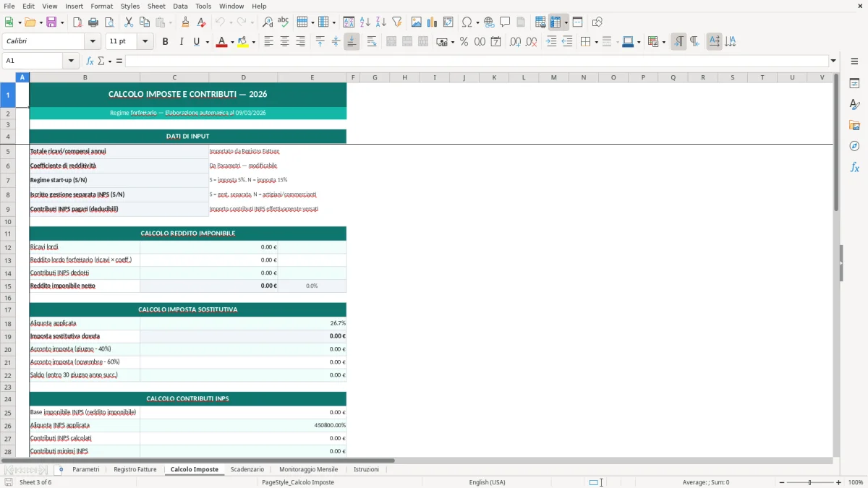The width and height of the screenshot is (868, 488).
Task: Open the Borders dropdown arrow
Action: tap(596, 42)
